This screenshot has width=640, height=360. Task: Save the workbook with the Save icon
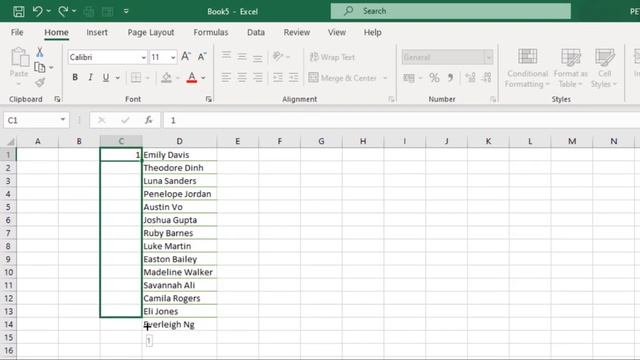18,11
